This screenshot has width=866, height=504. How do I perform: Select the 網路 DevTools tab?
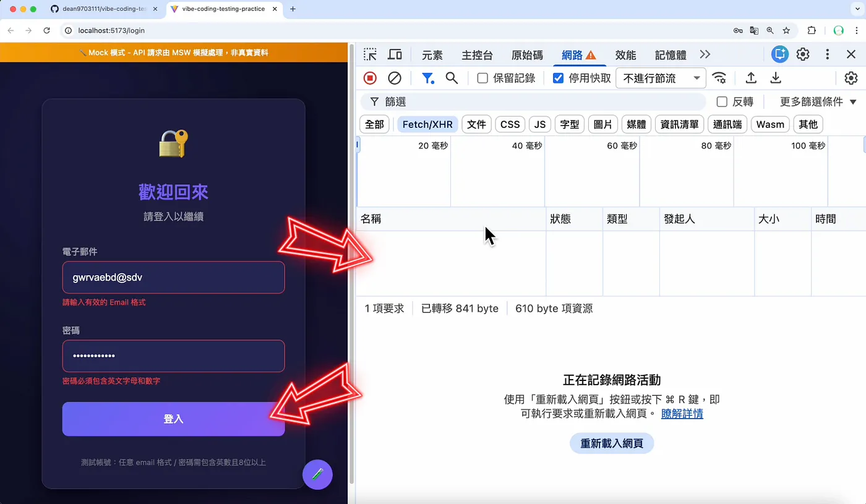click(x=578, y=55)
